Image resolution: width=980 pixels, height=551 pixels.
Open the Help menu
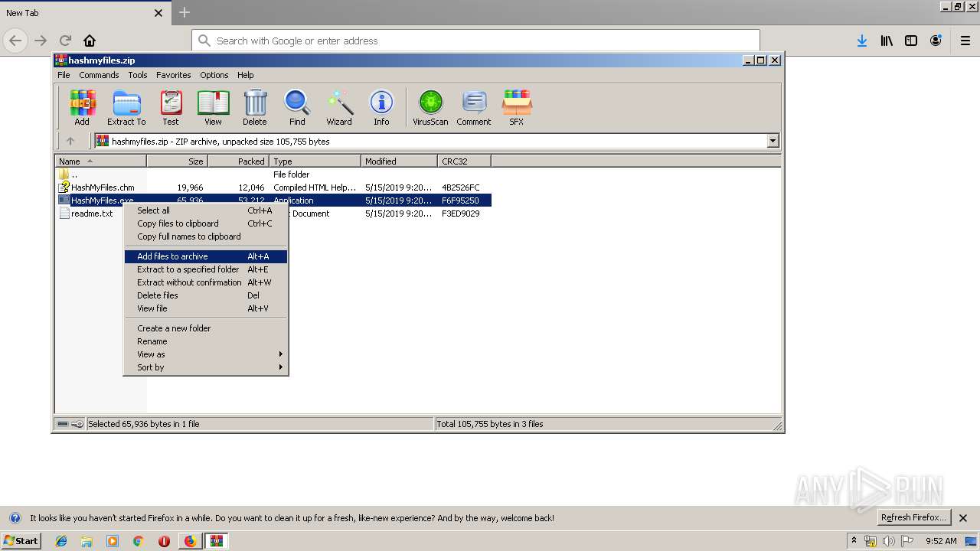[245, 75]
